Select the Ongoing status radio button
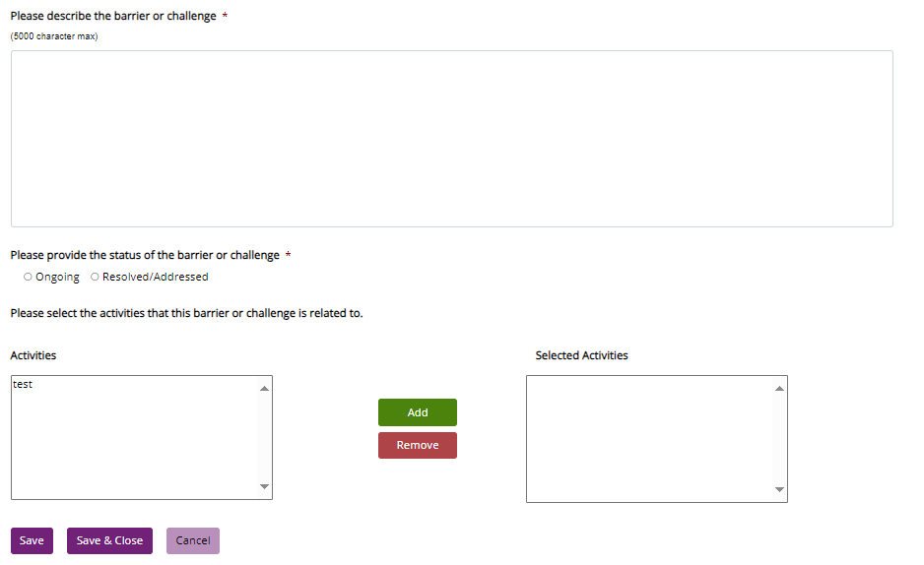 28,278
